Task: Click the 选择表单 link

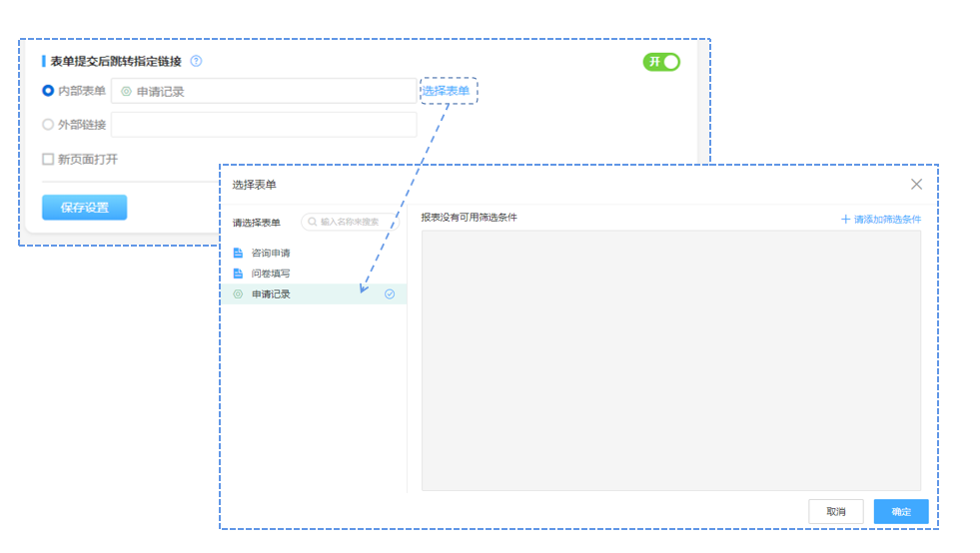Action: coord(446,91)
